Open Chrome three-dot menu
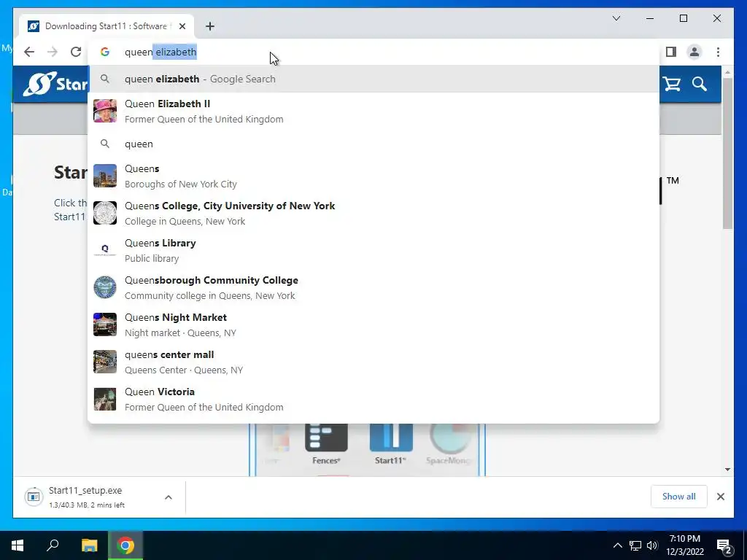Viewport: 747px width, 560px height. 718,52
